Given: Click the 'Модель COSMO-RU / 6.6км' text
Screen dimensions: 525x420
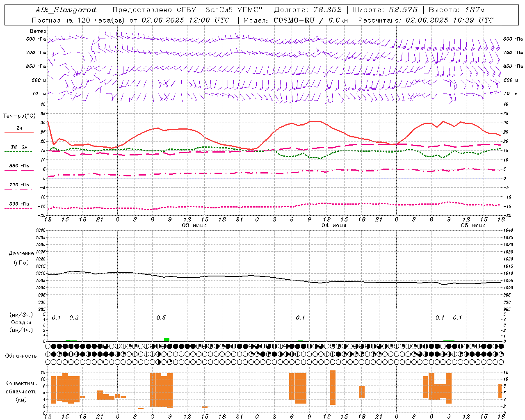Looking at the screenshot, I should click(x=296, y=20).
